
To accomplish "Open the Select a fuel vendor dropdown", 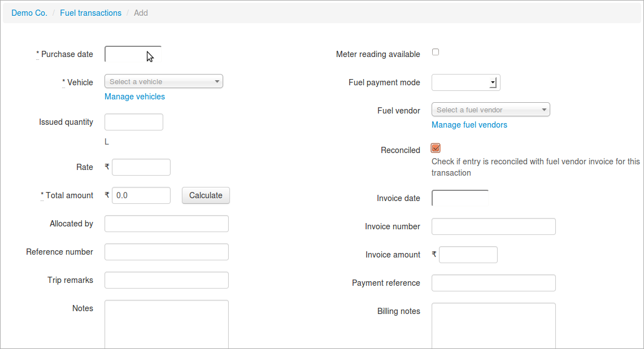I will coord(491,110).
